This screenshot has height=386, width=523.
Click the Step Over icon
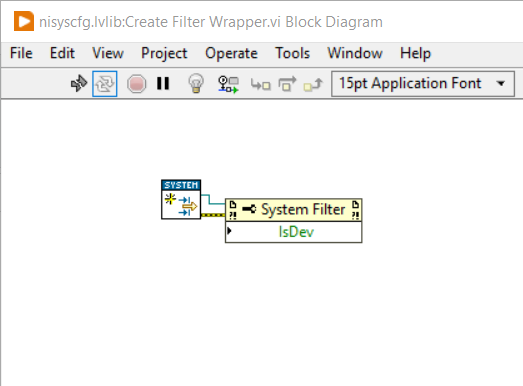(x=287, y=84)
